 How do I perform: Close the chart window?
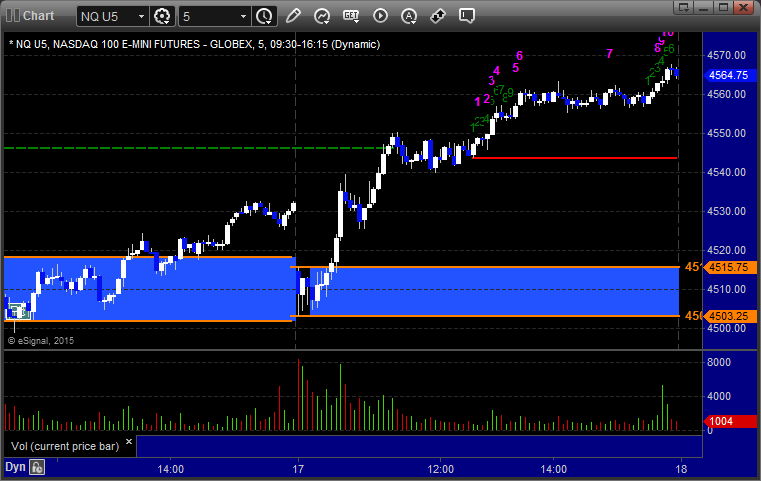click(x=744, y=7)
